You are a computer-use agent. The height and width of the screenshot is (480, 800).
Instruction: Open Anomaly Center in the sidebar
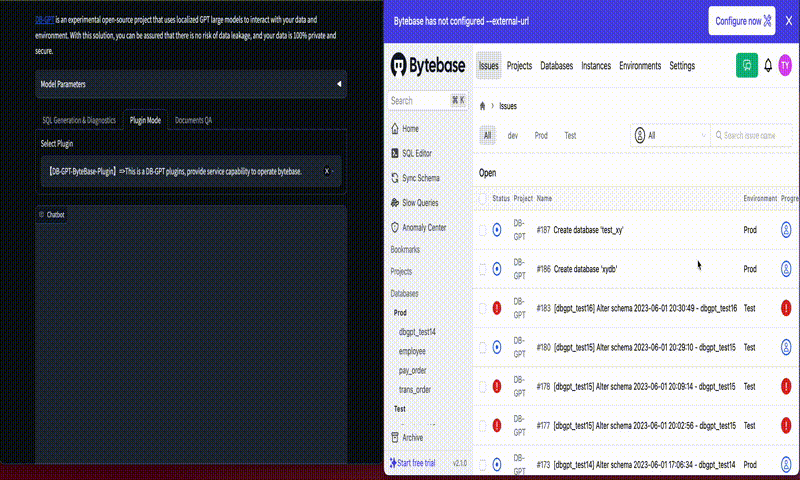[x=425, y=227]
